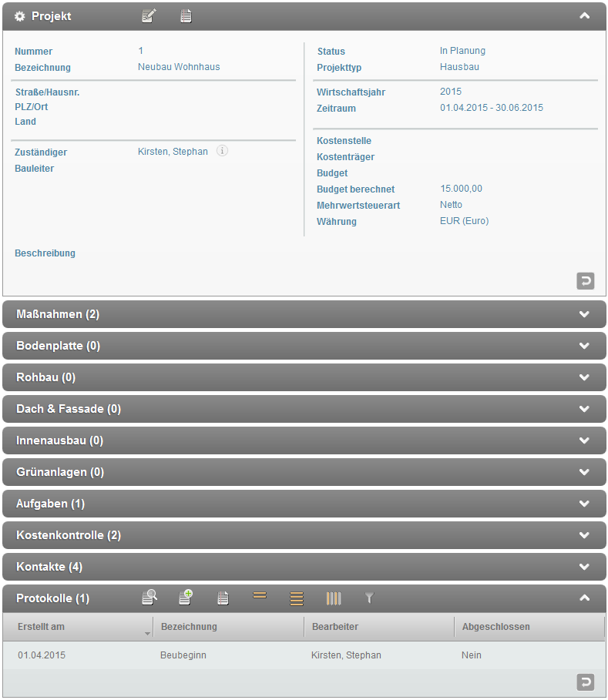Click the info icon beside Kirsten, Stephan
Image resolution: width=608 pixels, height=700 pixels.
click(222, 152)
